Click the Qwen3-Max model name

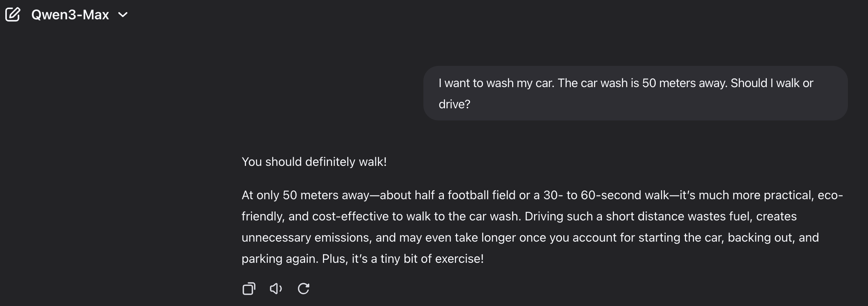70,15
